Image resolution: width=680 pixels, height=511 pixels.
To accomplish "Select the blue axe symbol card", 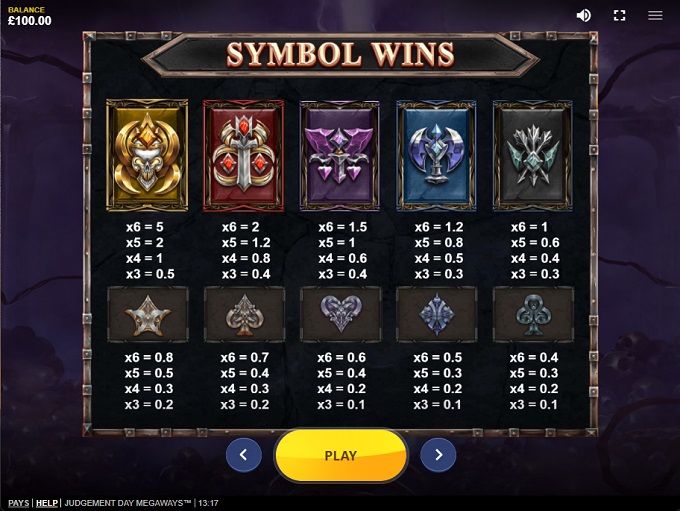I will coord(436,155).
